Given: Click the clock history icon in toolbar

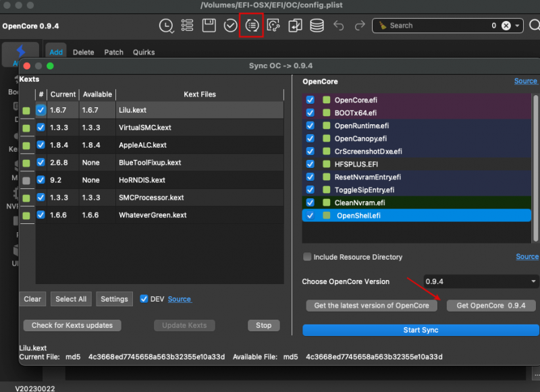Looking at the screenshot, I should click(166, 26).
